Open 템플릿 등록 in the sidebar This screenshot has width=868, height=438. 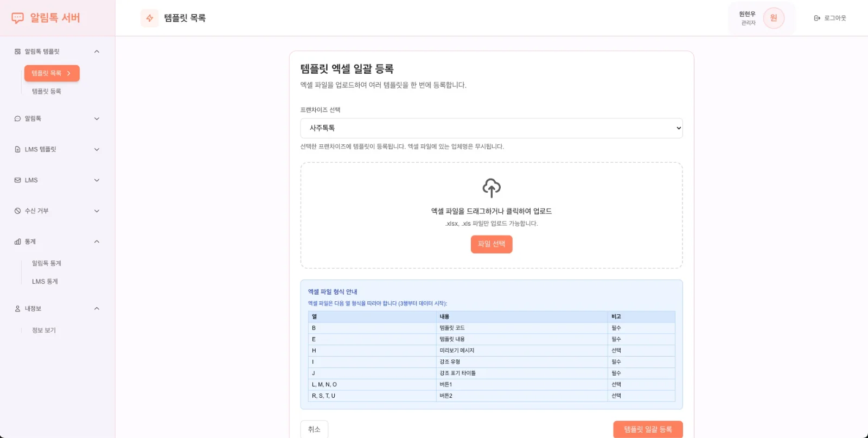(47, 91)
